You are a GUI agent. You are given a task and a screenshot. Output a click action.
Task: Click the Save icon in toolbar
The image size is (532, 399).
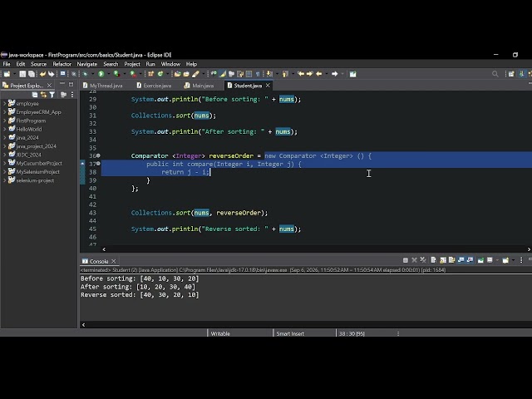pos(22,74)
